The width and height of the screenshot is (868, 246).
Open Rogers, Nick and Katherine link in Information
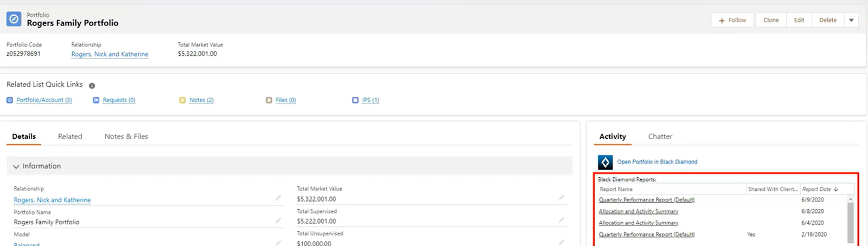coord(52,200)
